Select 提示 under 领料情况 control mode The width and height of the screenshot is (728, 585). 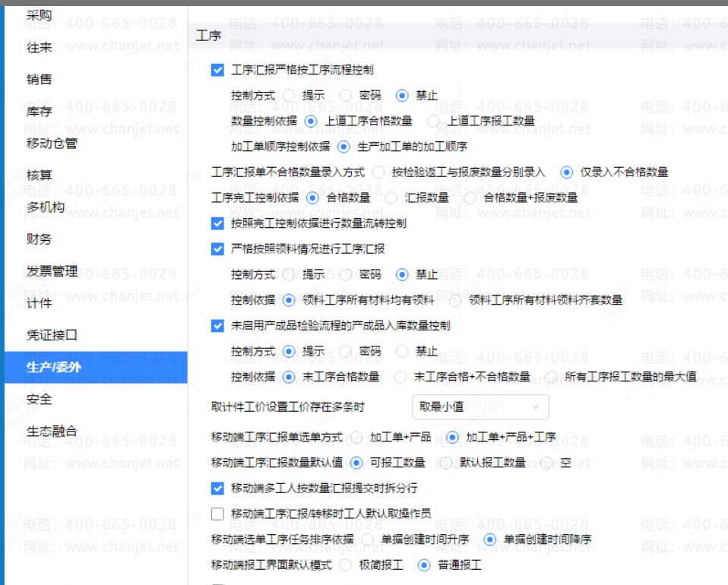pyautogui.click(x=289, y=275)
